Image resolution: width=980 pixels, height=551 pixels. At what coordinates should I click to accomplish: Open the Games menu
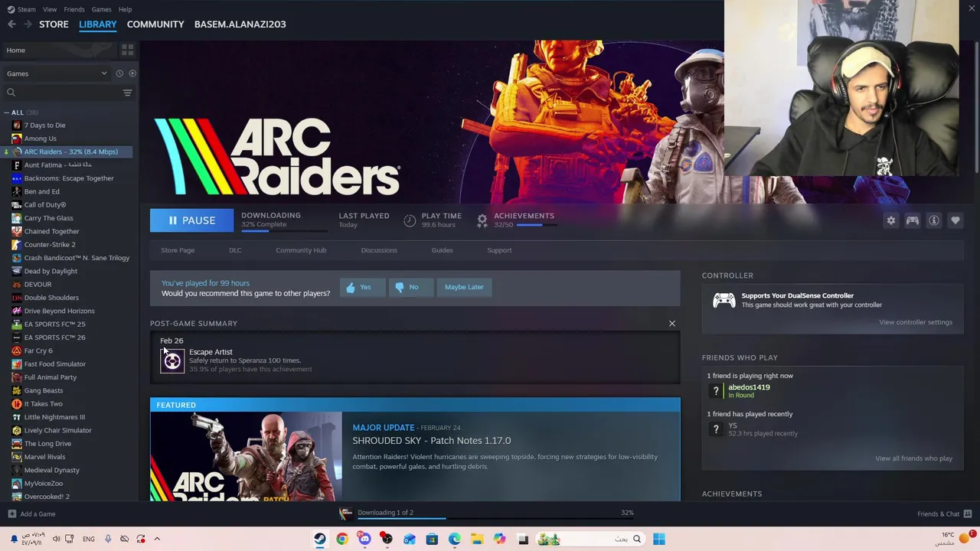[101, 9]
